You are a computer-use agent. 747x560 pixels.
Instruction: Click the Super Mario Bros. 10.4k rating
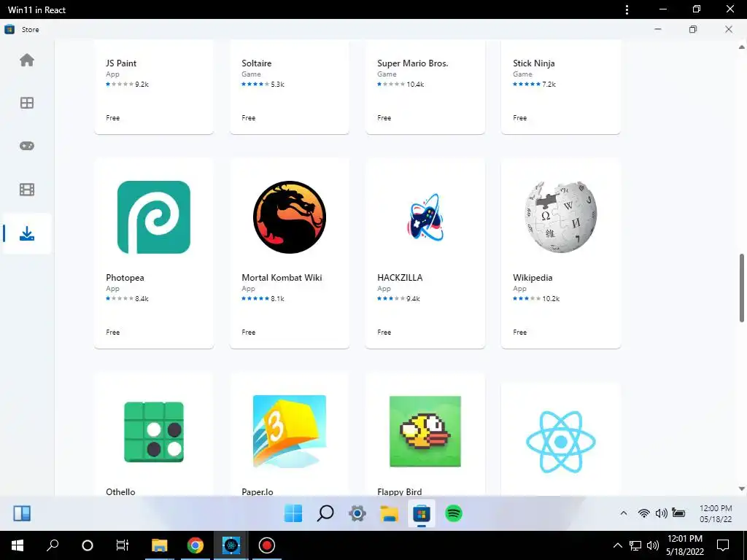tap(400, 85)
